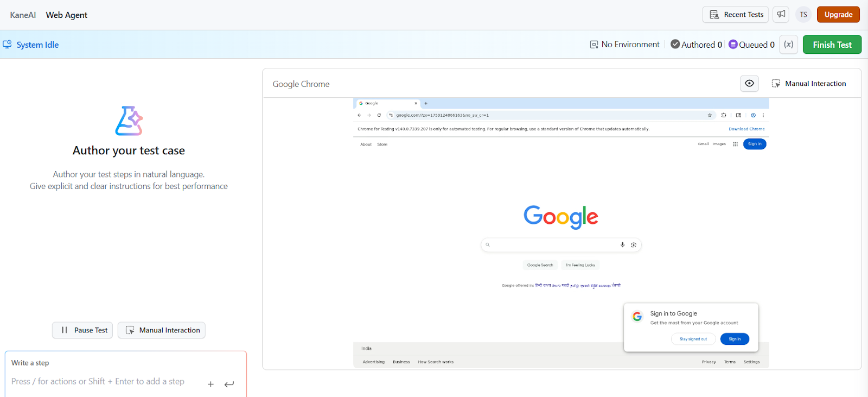Close the Google browser tab

click(416, 103)
